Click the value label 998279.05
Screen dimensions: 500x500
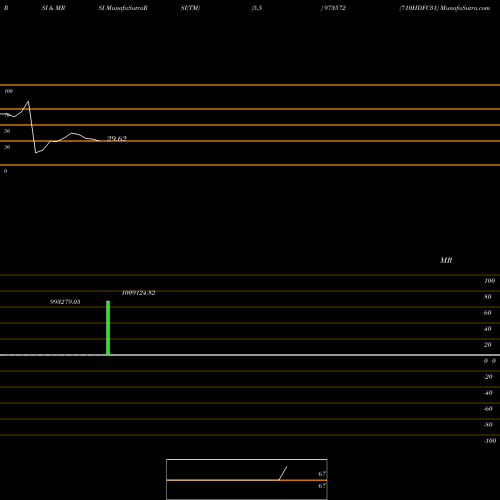[65, 302]
